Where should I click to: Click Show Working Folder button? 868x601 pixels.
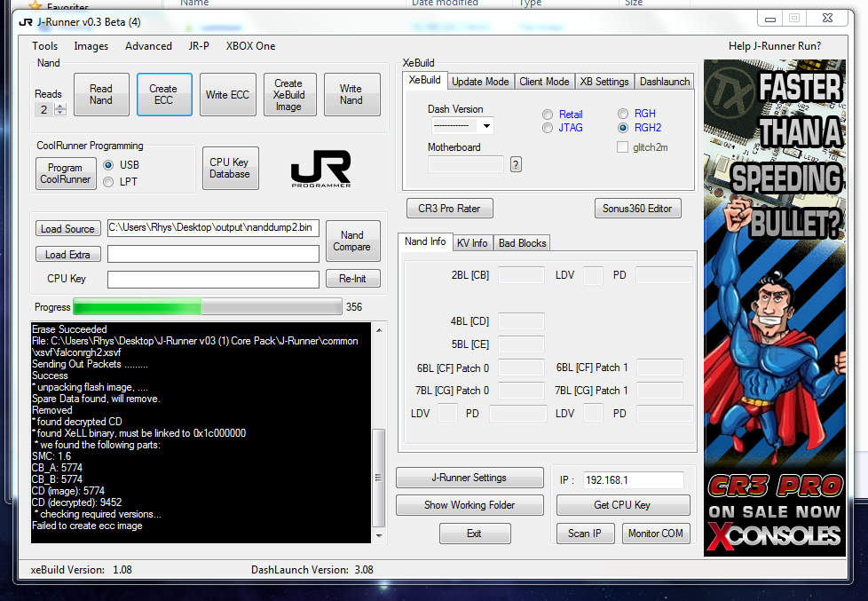(470, 505)
